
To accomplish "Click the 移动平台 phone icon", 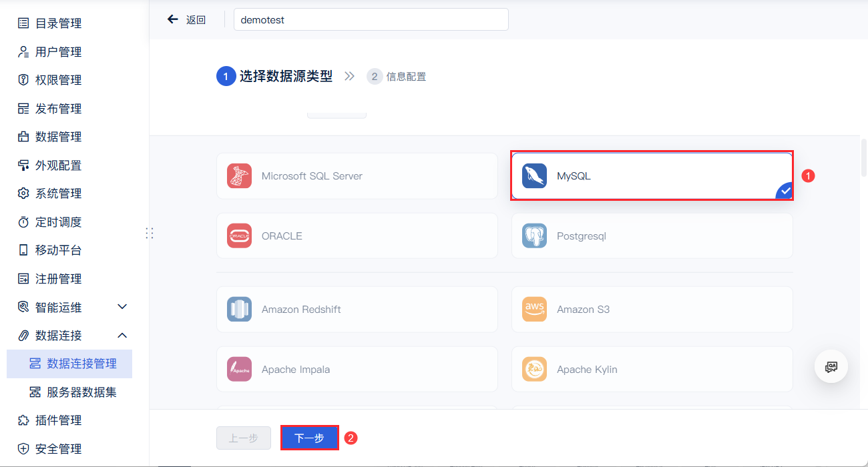I will (x=23, y=250).
